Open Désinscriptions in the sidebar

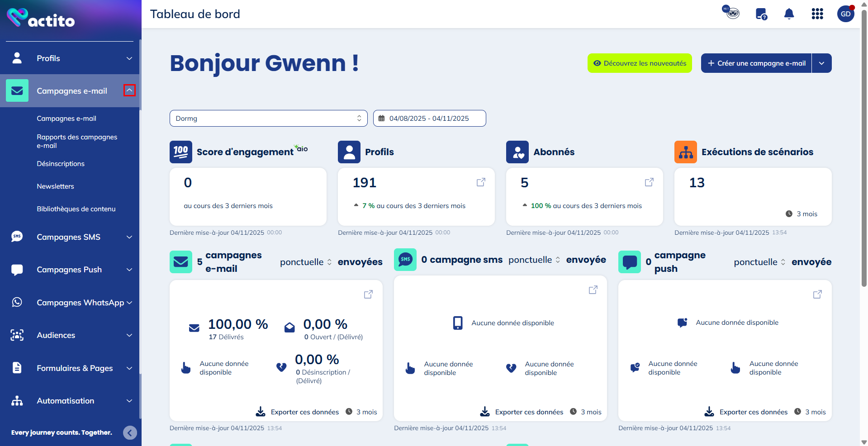point(61,164)
